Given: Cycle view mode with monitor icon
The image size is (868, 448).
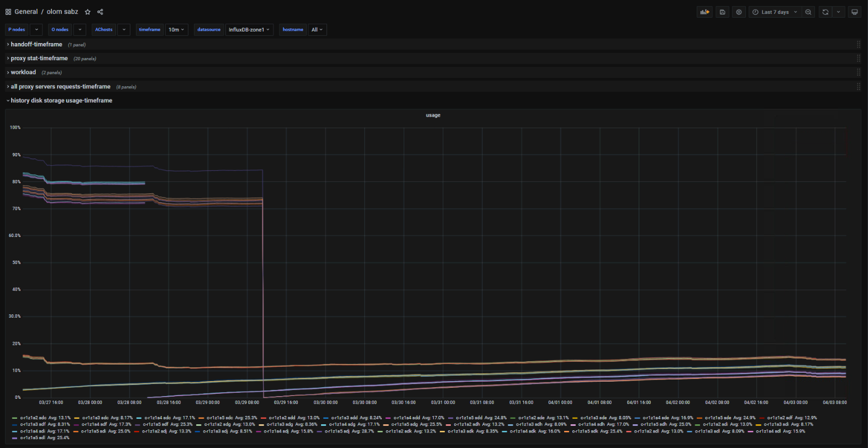Looking at the screenshot, I should [x=854, y=12].
